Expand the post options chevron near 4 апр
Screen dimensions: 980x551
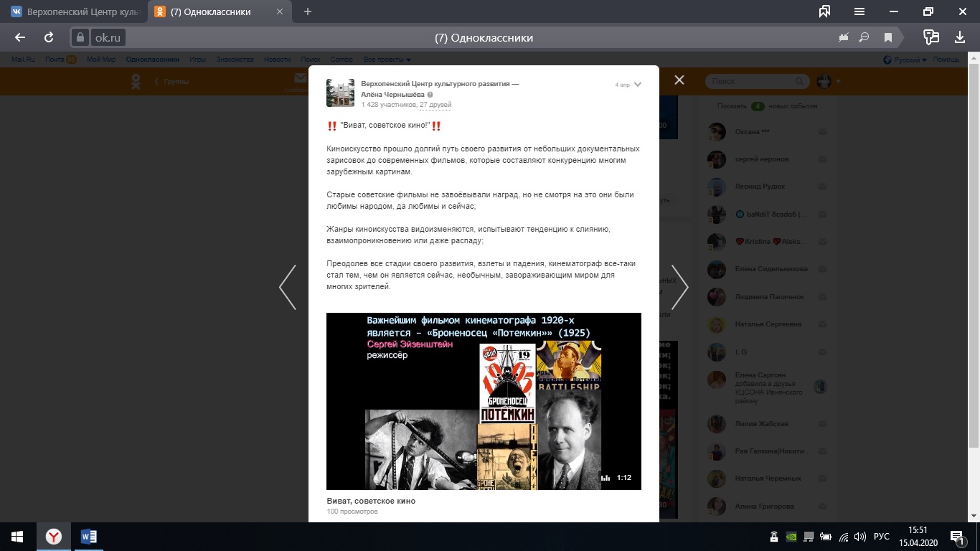point(638,85)
